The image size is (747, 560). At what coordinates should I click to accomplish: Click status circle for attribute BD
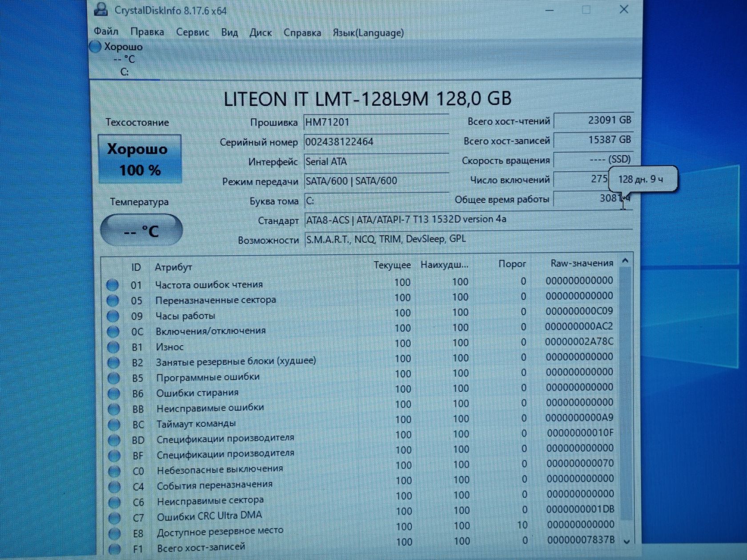click(x=114, y=440)
